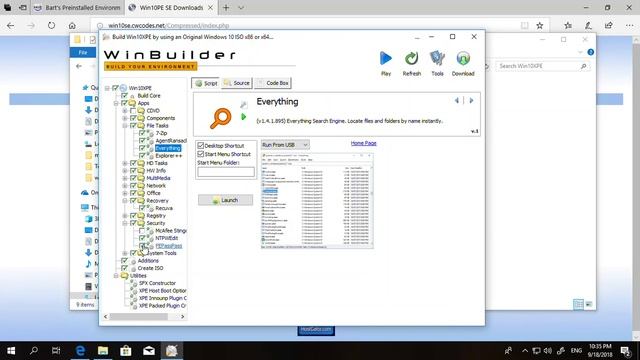Expand the HD Tasks tree node

coord(125,163)
